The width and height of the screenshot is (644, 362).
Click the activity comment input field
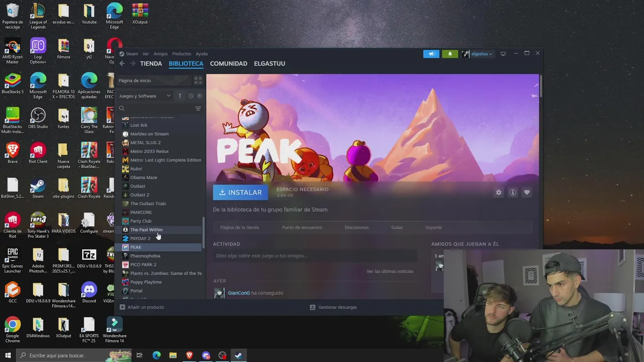pos(315,256)
